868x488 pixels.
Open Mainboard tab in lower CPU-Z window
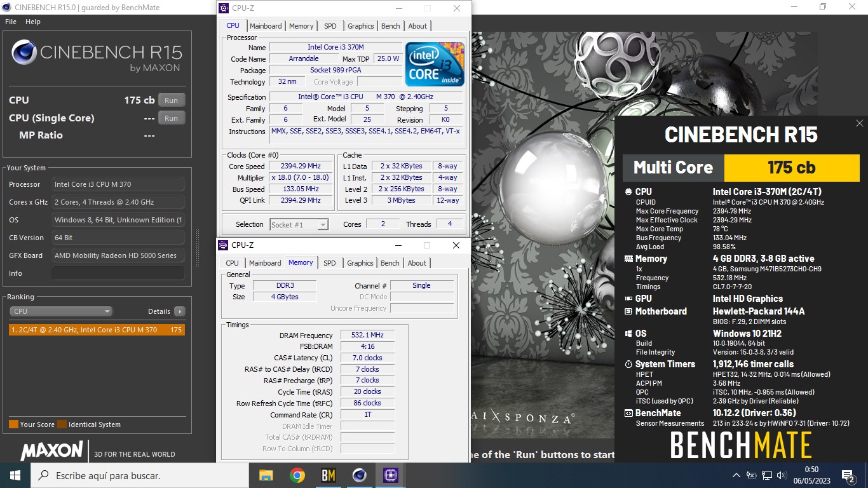pos(265,263)
